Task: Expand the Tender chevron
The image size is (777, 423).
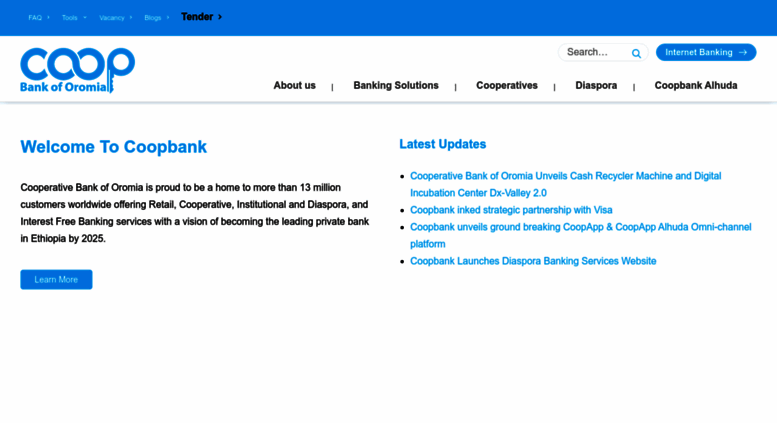Action: coord(220,17)
